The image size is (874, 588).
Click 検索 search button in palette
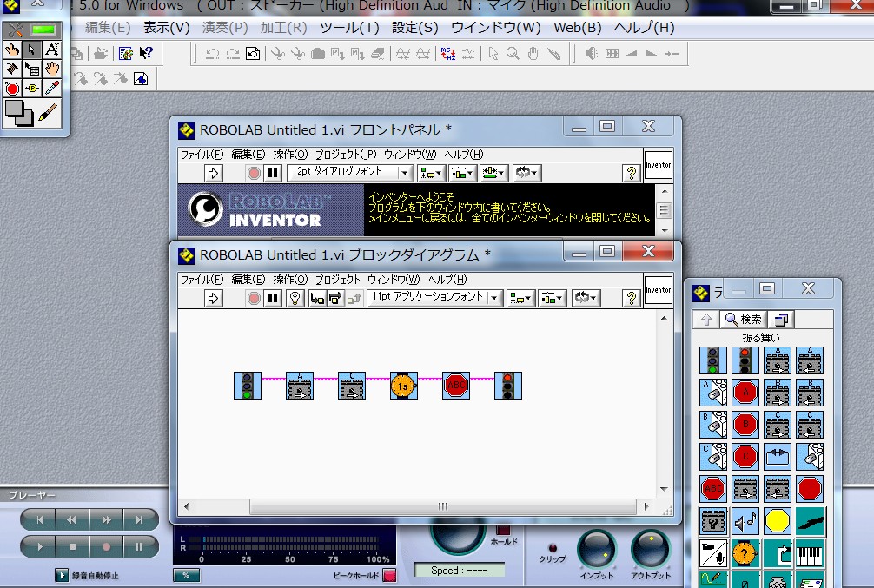[x=744, y=320]
